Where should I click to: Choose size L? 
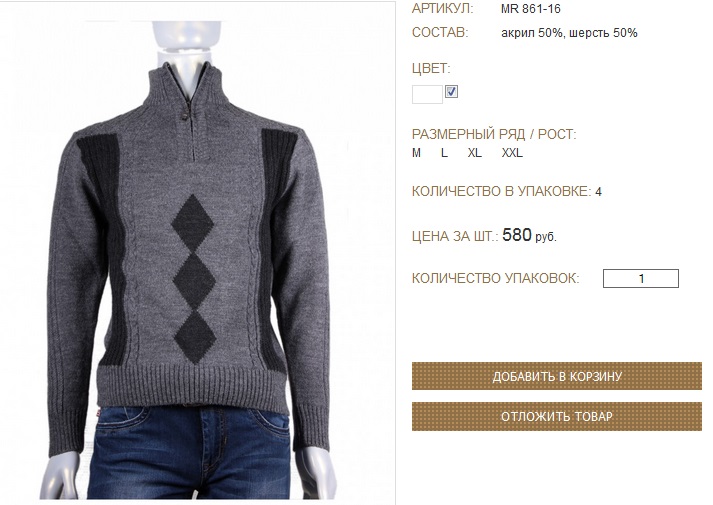pos(444,153)
